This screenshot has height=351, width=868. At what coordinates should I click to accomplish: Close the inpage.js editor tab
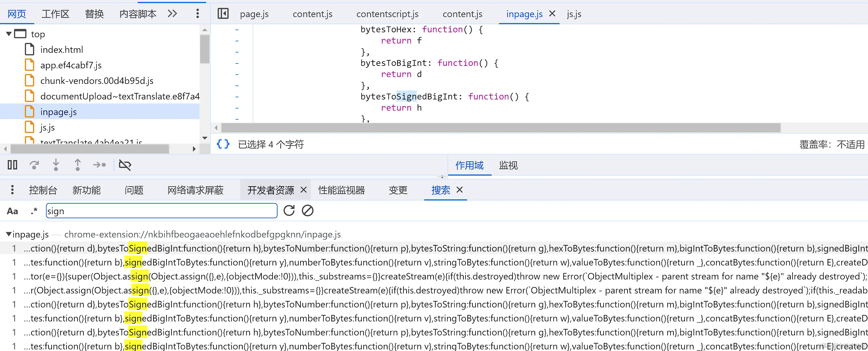click(x=552, y=14)
